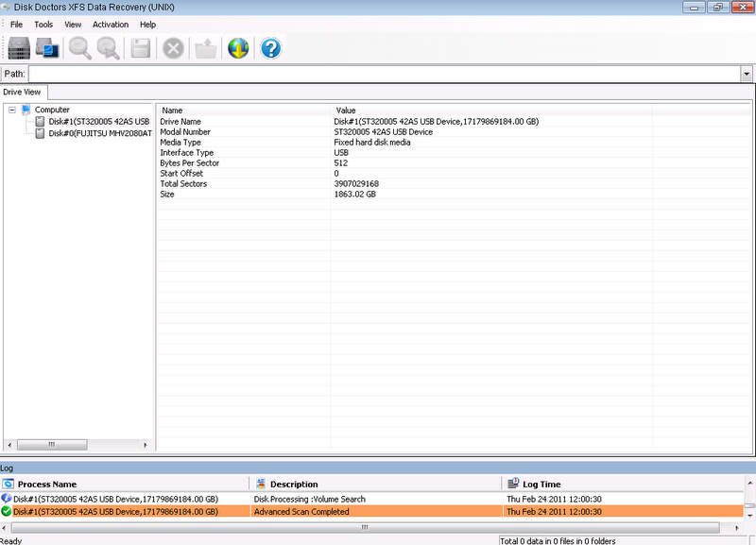Click the globe with yellow arrow icon
756x545 pixels.
point(238,48)
